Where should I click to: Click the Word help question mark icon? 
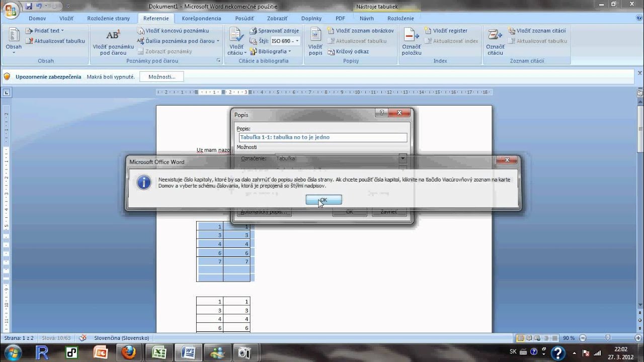click(x=638, y=19)
